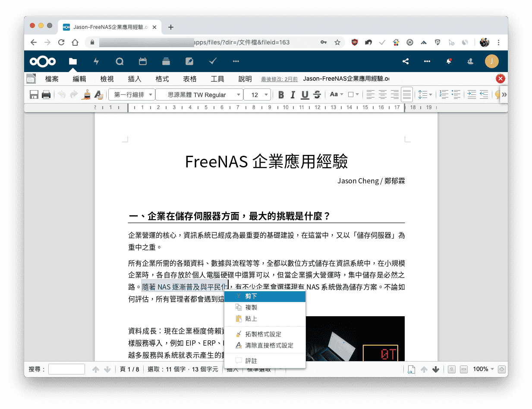Open the zoom level dropdown
This screenshot has width=532, height=409.
click(x=483, y=369)
